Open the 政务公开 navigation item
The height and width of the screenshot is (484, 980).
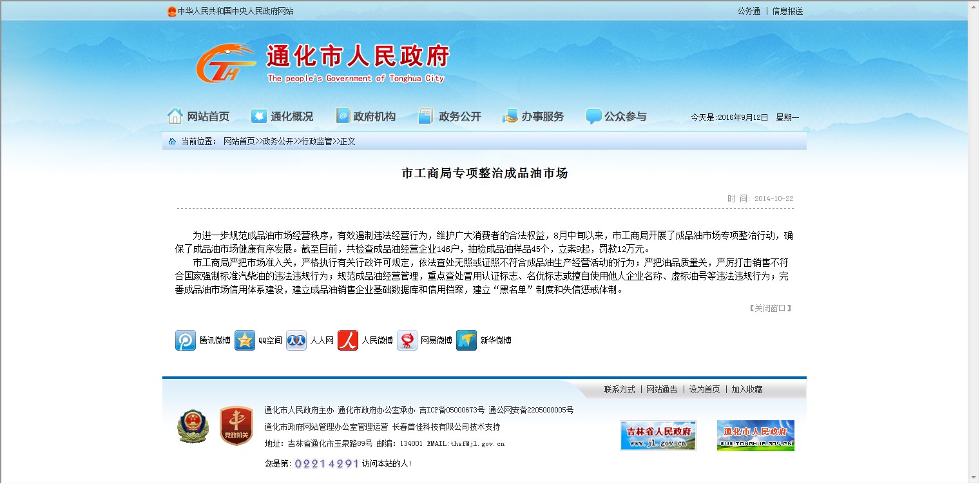[450, 117]
